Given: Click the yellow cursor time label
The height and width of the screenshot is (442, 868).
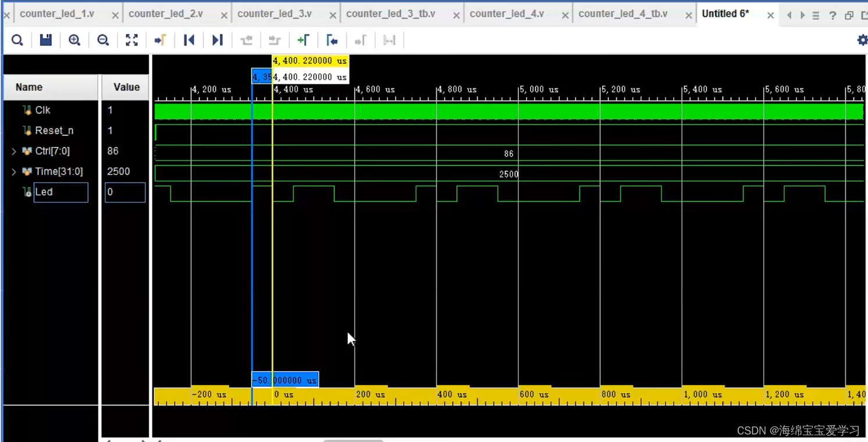Looking at the screenshot, I should [x=310, y=60].
